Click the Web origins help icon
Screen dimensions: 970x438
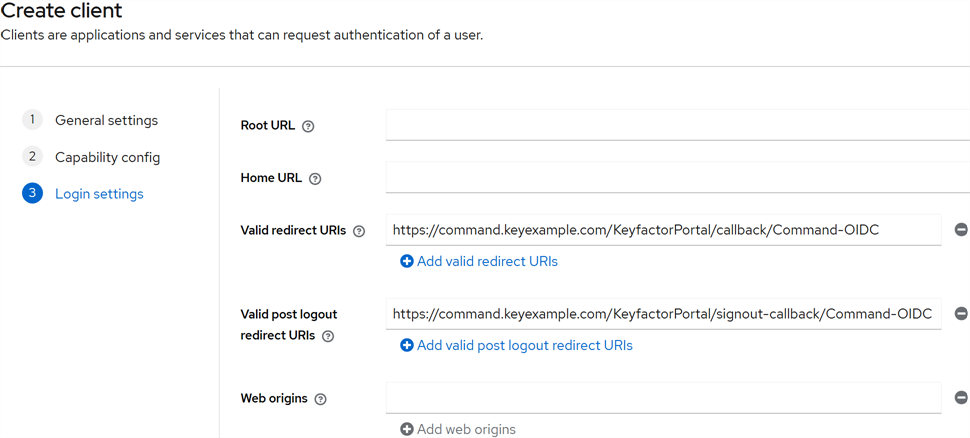[320, 399]
